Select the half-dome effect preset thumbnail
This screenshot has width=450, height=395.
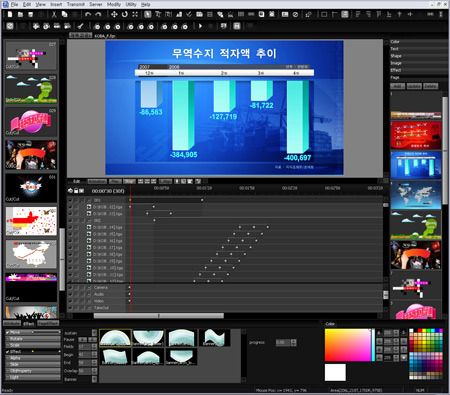pos(115,337)
